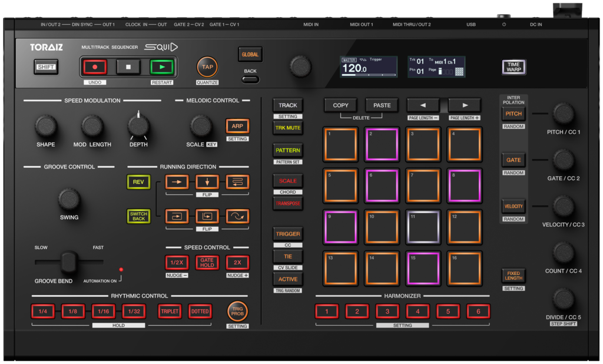Open the GLOBAL settings button
Viewport: 603px width, 364px height.
point(250,55)
